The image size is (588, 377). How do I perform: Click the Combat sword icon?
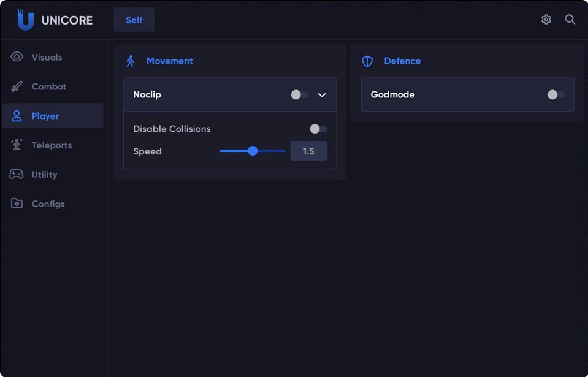pyautogui.click(x=17, y=86)
